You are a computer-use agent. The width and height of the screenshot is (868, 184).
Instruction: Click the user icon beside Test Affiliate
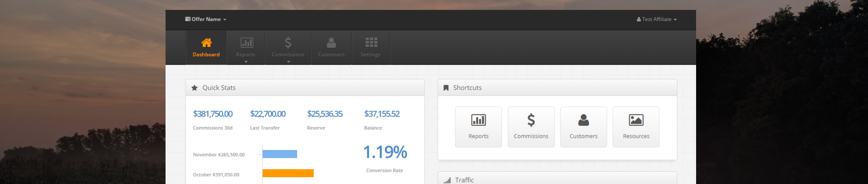pyautogui.click(x=639, y=19)
